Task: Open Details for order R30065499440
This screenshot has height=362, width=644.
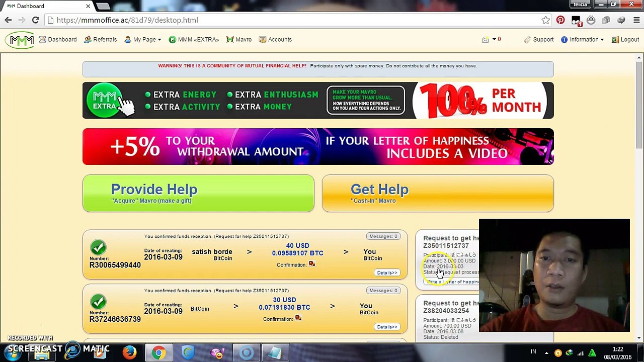Action: coord(387,273)
